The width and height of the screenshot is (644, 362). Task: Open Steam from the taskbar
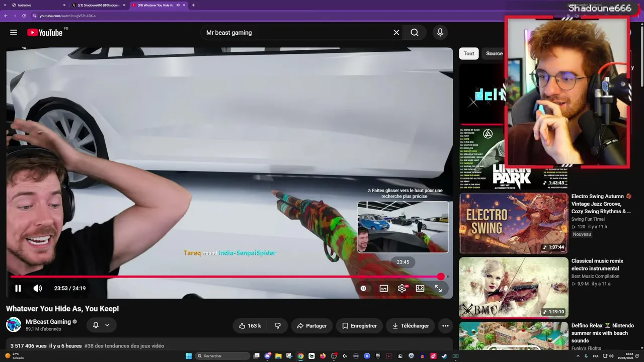tap(444, 356)
